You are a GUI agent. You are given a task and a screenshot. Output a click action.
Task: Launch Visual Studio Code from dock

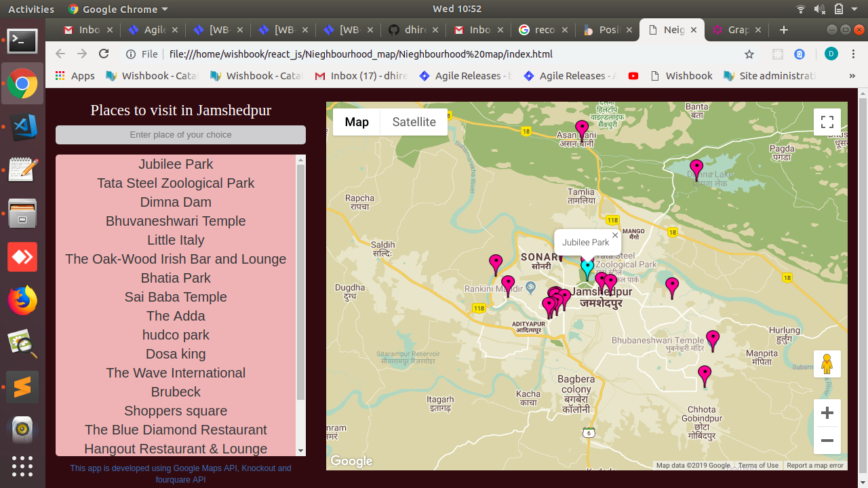(x=22, y=127)
